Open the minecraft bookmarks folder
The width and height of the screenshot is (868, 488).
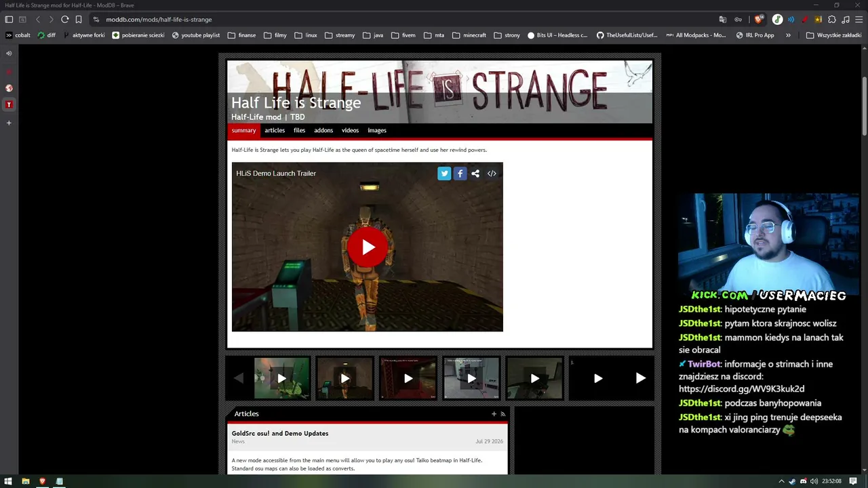[469, 35]
